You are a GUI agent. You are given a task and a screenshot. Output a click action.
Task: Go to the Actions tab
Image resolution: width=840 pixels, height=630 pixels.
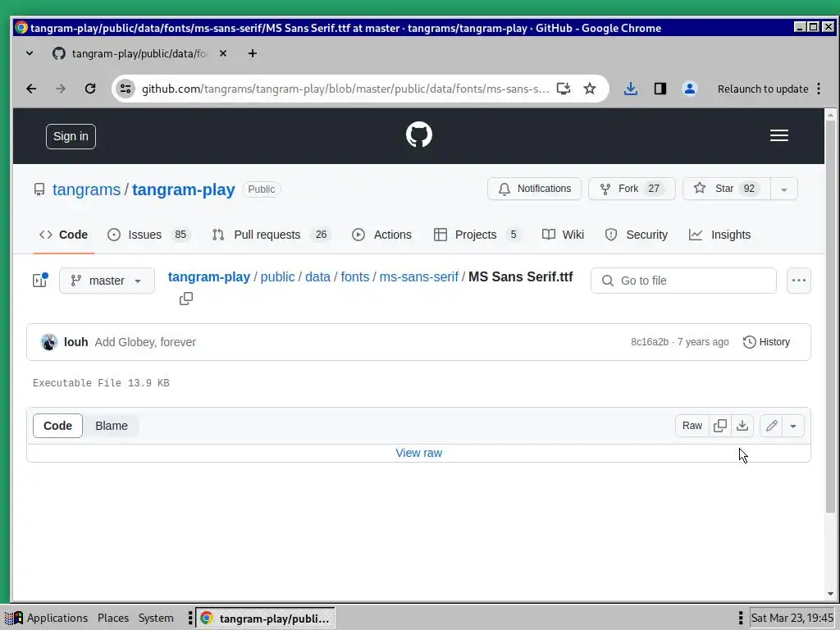381,235
